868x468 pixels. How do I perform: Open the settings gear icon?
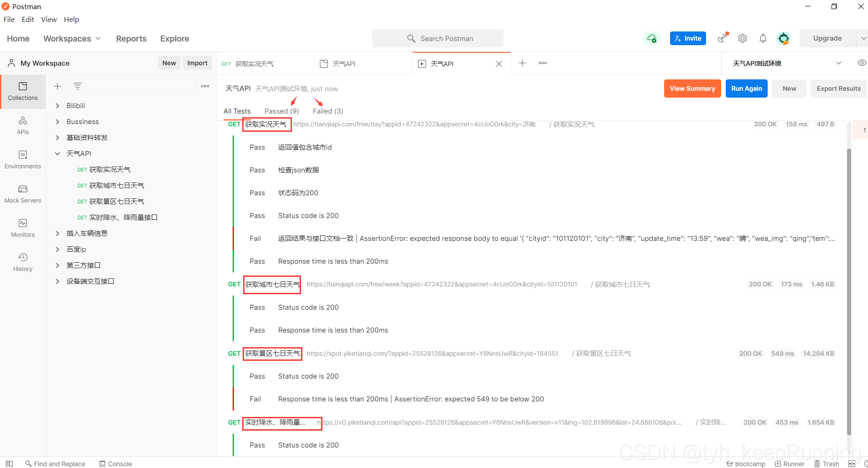pos(743,38)
